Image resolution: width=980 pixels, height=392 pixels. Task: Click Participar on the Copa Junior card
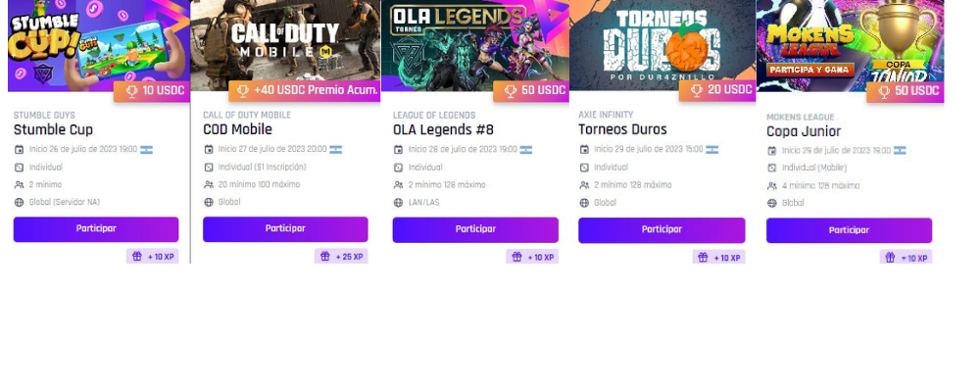(850, 230)
